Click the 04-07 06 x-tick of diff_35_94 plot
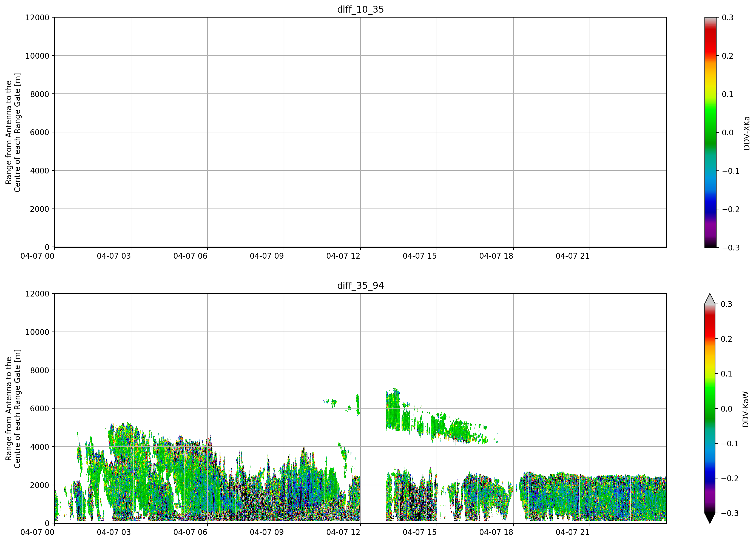The width and height of the screenshot is (756, 542). point(190,532)
